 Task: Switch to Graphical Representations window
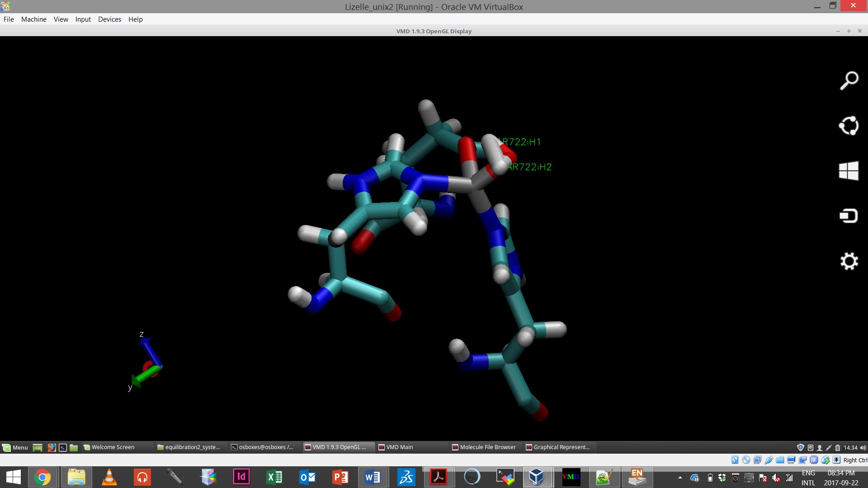coord(561,447)
